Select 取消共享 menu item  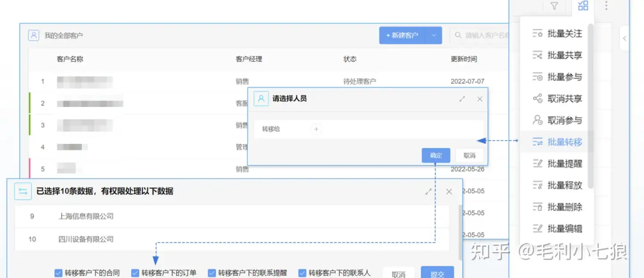(x=557, y=98)
